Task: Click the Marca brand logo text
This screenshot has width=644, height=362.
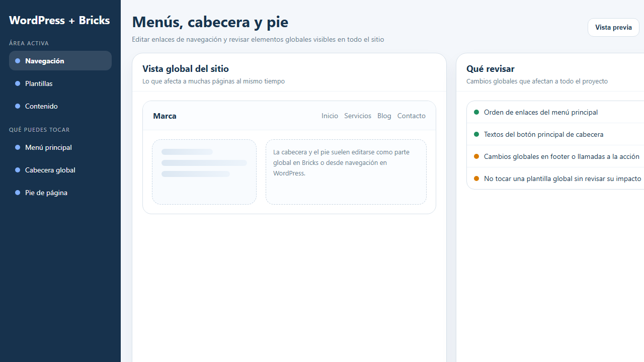Action: point(165,116)
